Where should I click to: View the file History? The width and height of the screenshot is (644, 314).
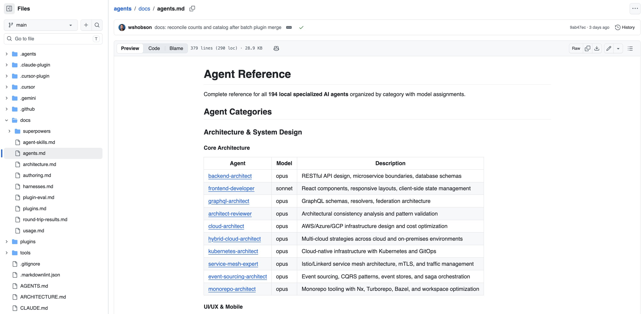(625, 27)
